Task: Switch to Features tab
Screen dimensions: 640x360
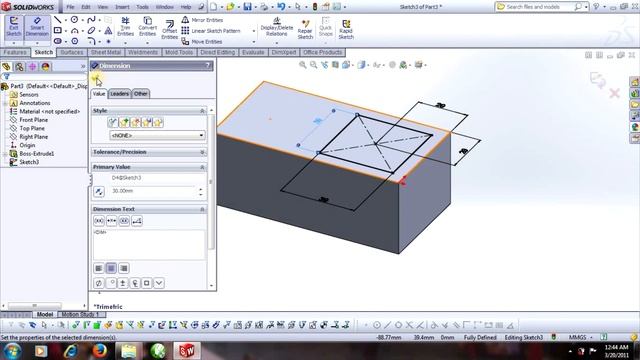Action: click(15, 52)
